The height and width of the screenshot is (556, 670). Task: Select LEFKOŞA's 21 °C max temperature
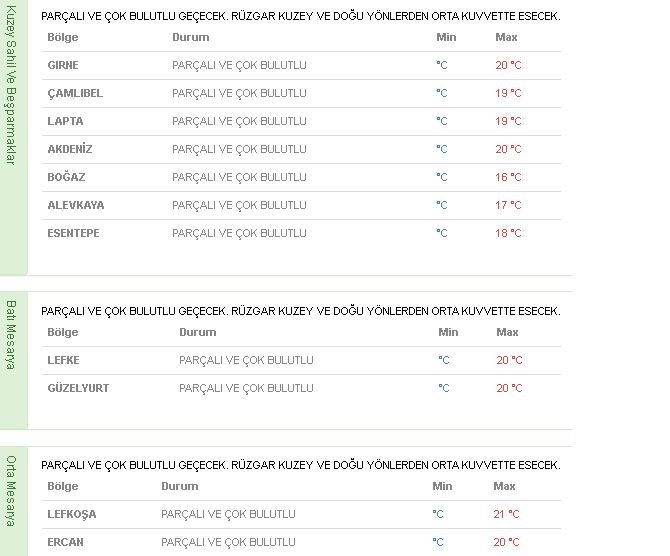click(506, 514)
